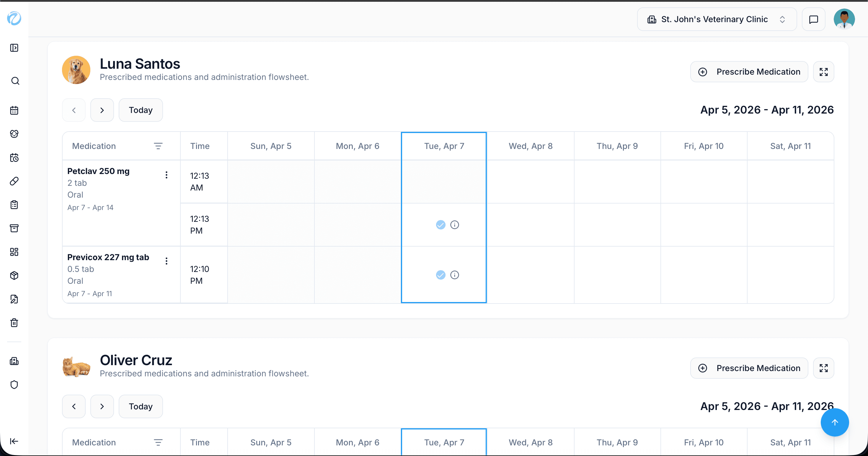Click Previcox 227 mg tab medication name
Viewport: 868px width, 456px height.
pyautogui.click(x=108, y=257)
